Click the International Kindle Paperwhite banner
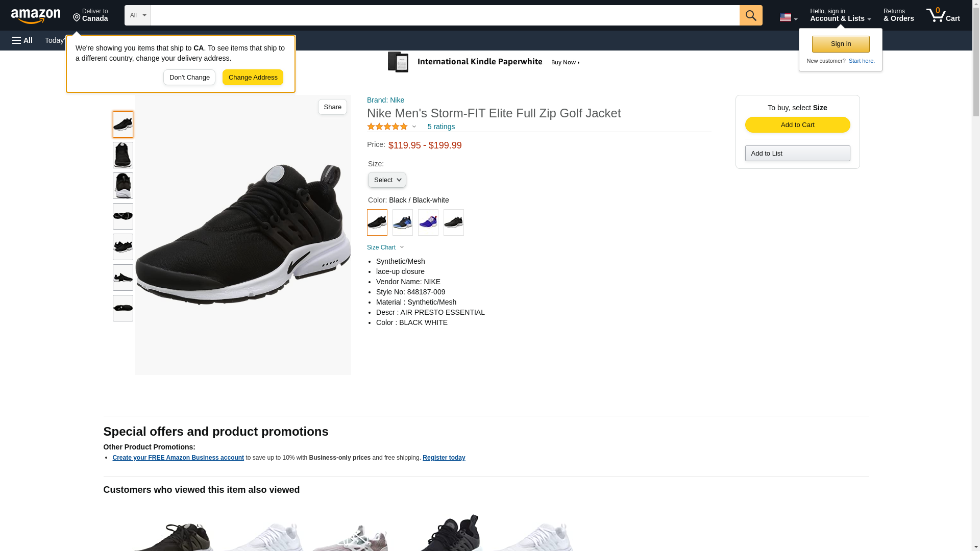The image size is (980, 551). click(x=483, y=62)
